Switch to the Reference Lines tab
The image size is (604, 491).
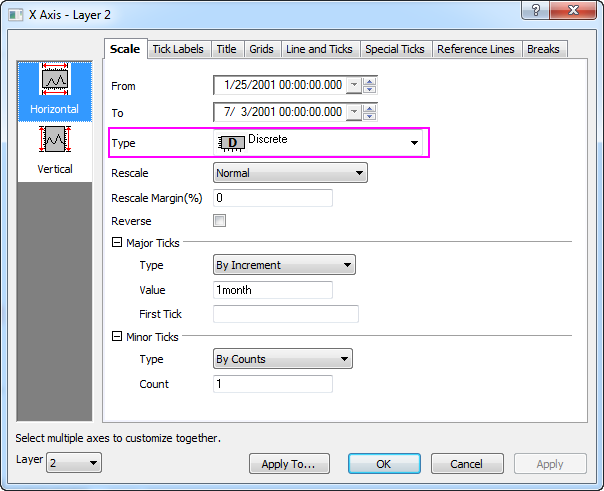tap(476, 49)
